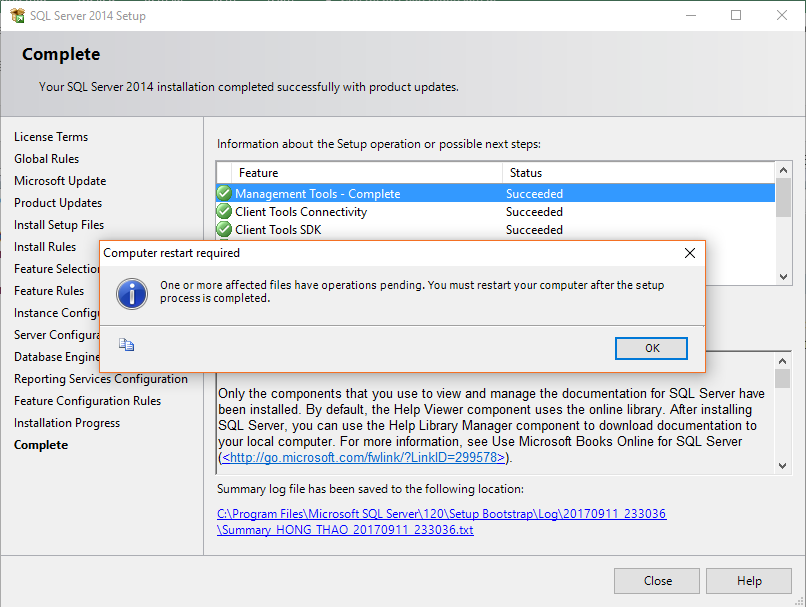806x607 pixels.
Task: Click scroll up arrow of the feature list
Action: tap(783, 170)
